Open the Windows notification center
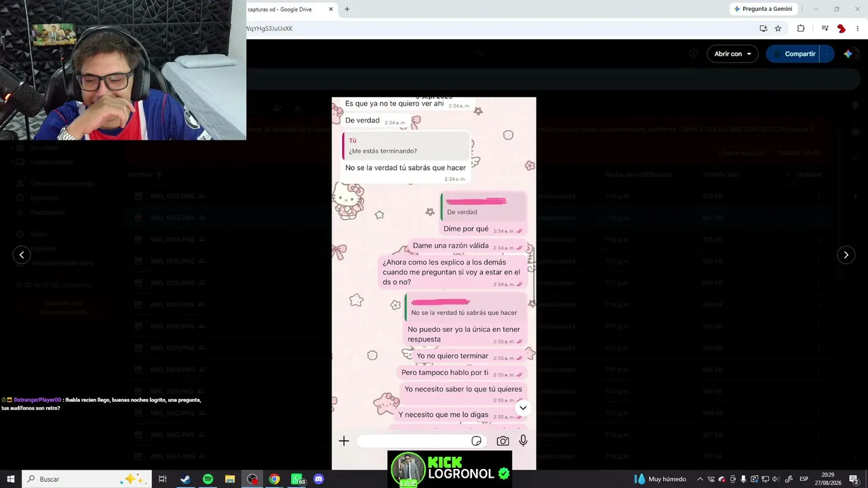Viewport: 868px width, 488px height. coord(854,479)
